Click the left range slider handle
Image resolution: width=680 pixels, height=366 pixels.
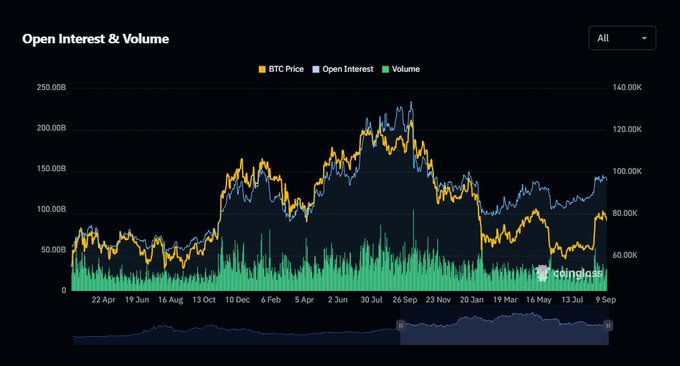pos(401,325)
